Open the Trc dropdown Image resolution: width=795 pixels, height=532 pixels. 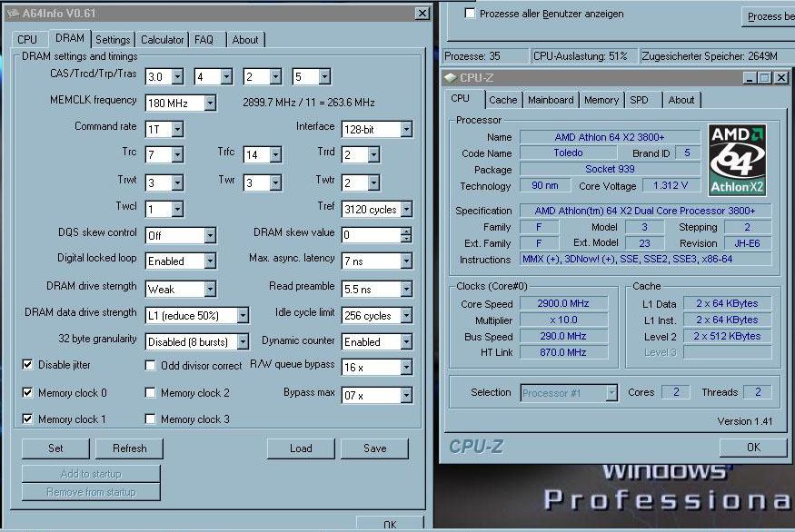coord(177,154)
